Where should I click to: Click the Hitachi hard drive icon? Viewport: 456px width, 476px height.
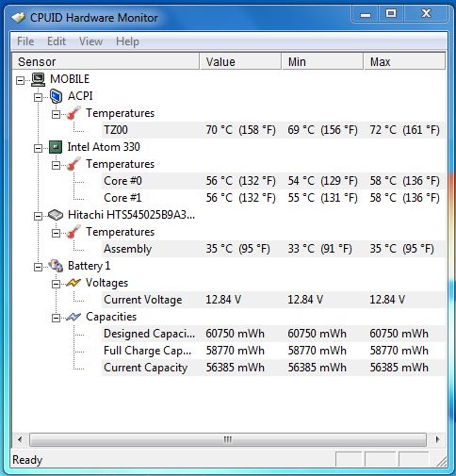point(56,215)
